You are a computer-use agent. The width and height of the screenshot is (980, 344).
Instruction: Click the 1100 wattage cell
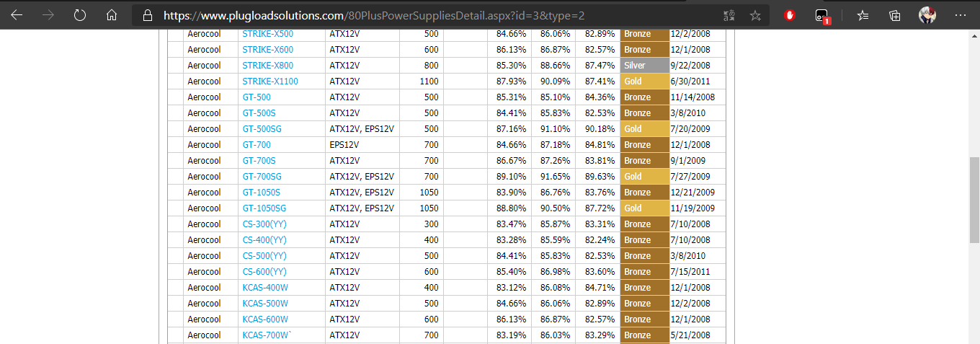click(429, 81)
